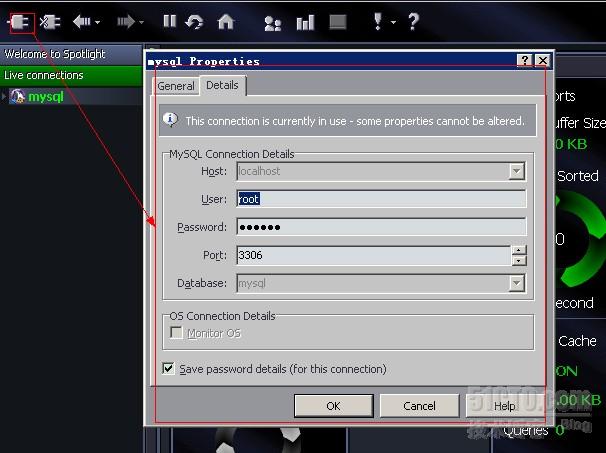606x453 pixels.
Task: Open the alarm exclamation icon
Action: click(378, 21)
